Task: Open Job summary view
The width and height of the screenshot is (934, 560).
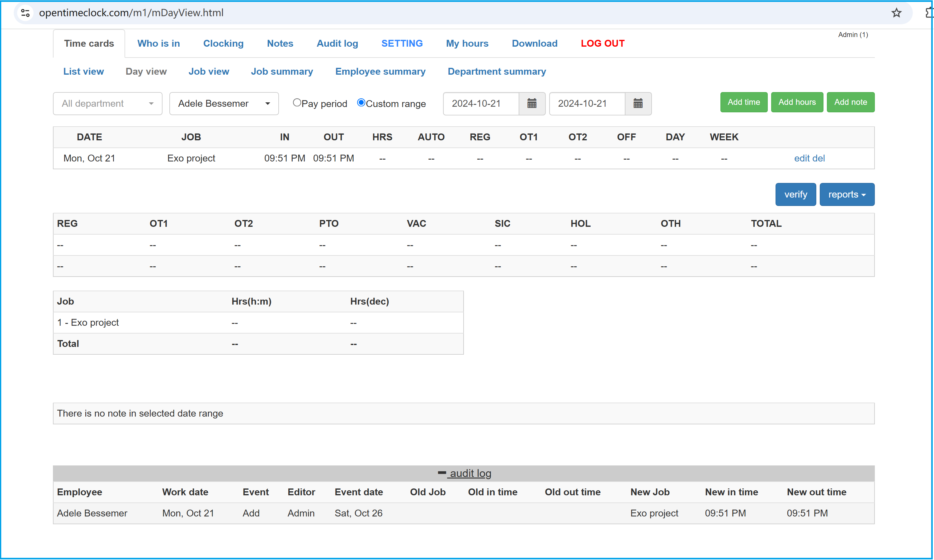Action: pyautogui.click(x=282, y=71)
